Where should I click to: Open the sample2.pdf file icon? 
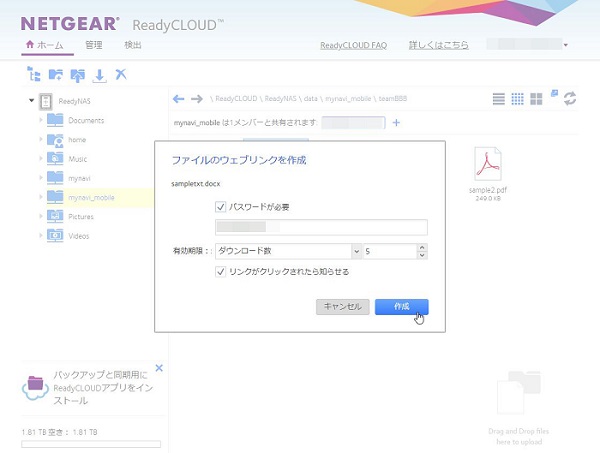(x=488, y=164)
